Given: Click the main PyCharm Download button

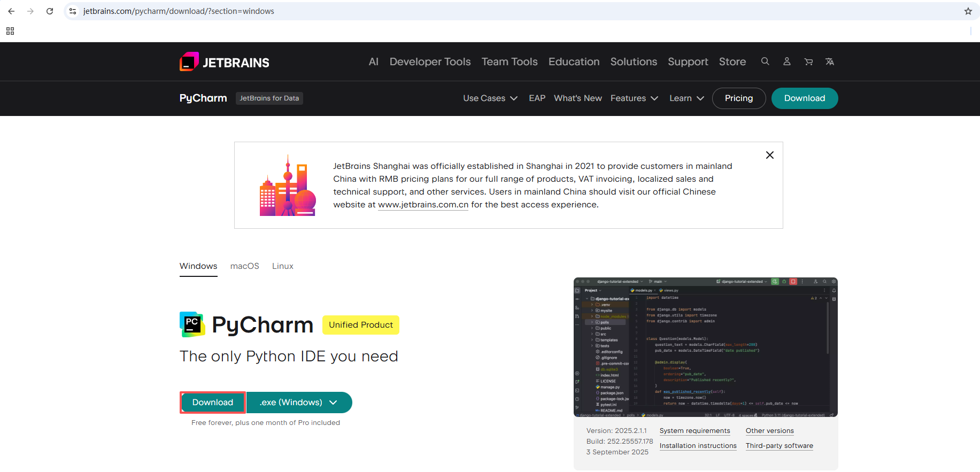Looking at the screenshot, I should (x=213, y=403).
